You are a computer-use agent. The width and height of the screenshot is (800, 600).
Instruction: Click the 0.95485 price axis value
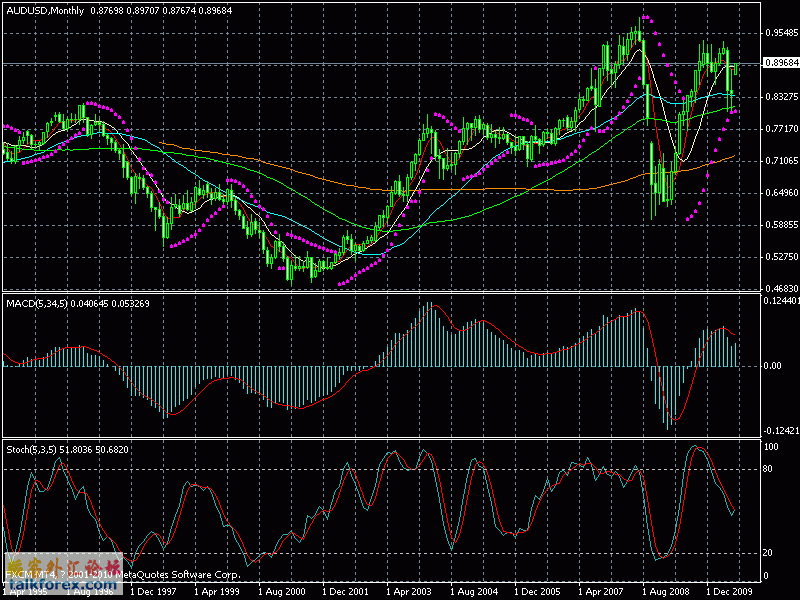click(x=782, y=33)
